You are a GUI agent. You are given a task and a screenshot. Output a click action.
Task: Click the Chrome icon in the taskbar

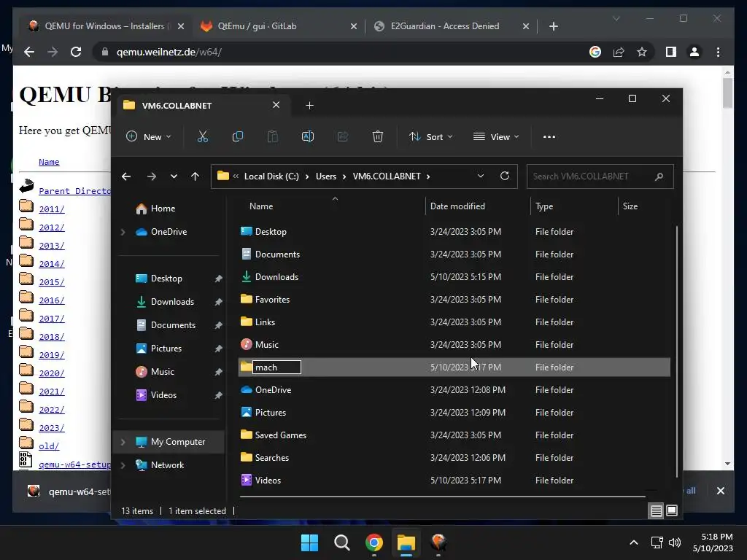pos(374,542)
